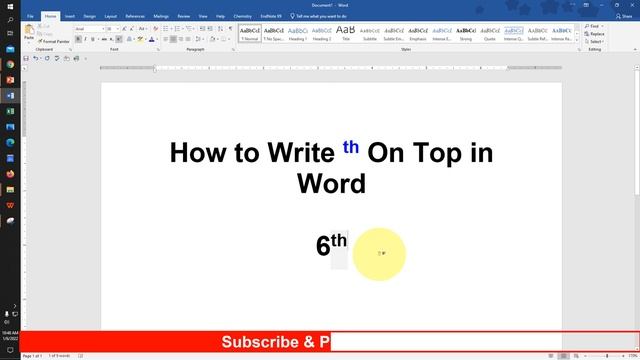Click the Clear All Formatting icon

[155, 29]
